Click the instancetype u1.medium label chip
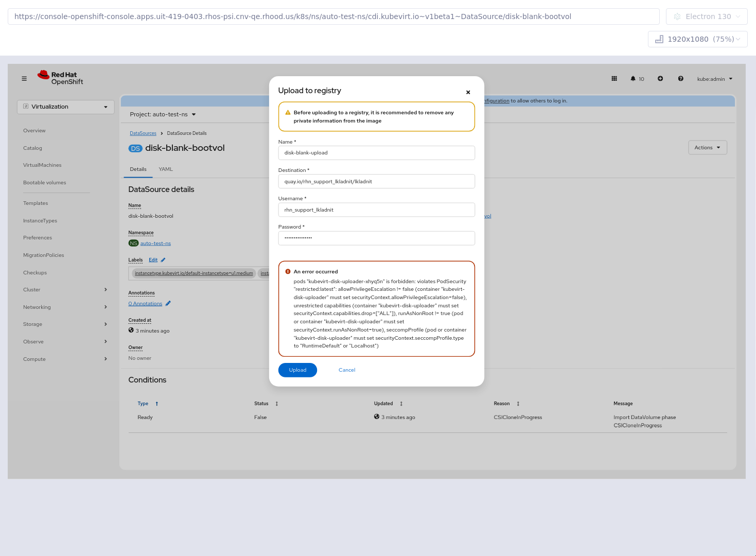This screenshot has height=556, width=756. tap(194, 273)
